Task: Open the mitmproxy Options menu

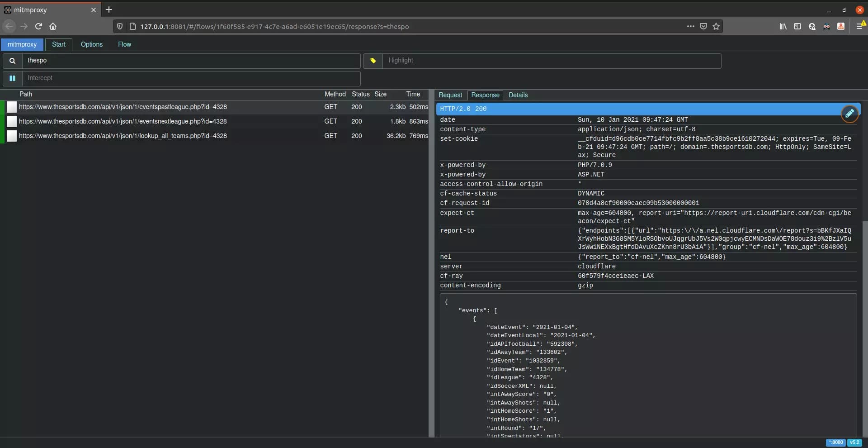Action: [x=92, y=44]
